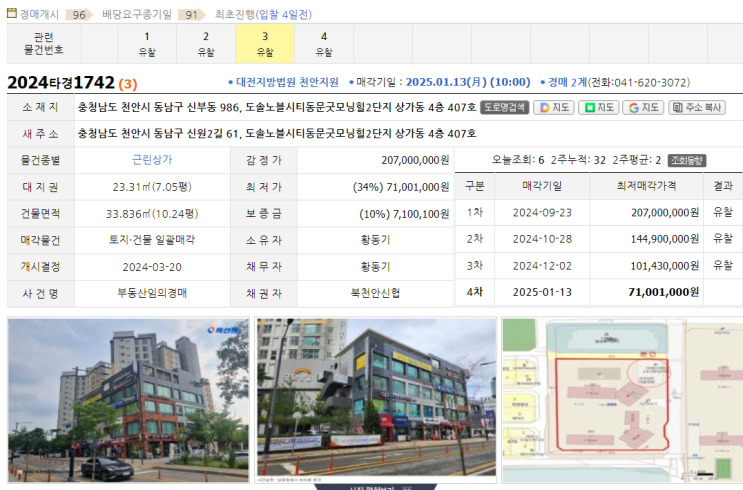The width and height of the screenshot is (743, 490).
Task: Click the 오늘조회: 6 view count text
Action: pos(517,160)
